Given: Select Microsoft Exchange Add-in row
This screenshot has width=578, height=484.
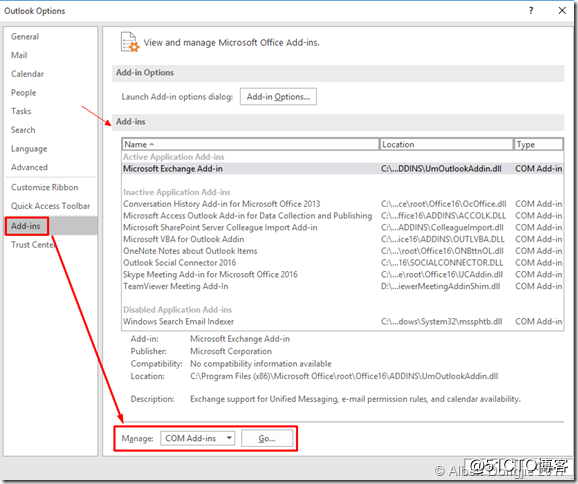Looking at the screenshot, I should [x=342, y=169].
